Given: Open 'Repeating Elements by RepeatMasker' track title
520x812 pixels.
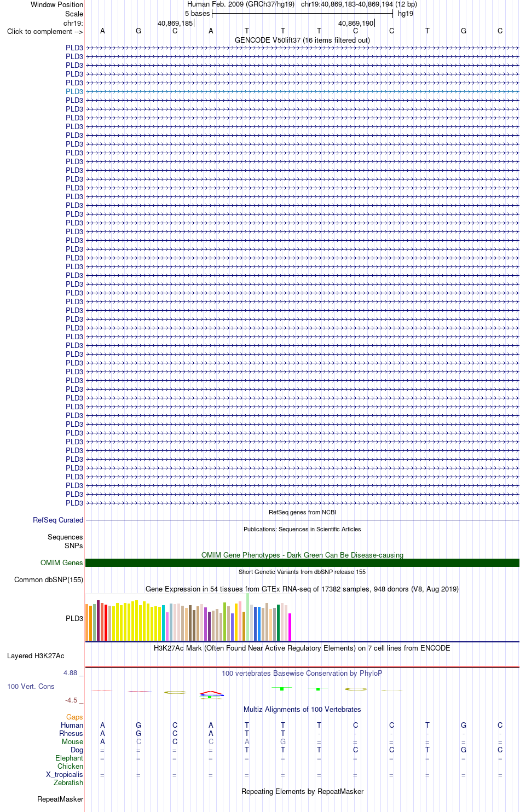Looking at the screenshot, I should 302,792.
